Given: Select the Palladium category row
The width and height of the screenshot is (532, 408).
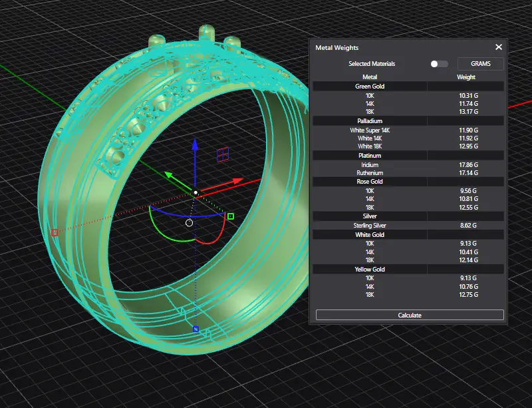Looking at the screenshot, I should tap(408, 121).
